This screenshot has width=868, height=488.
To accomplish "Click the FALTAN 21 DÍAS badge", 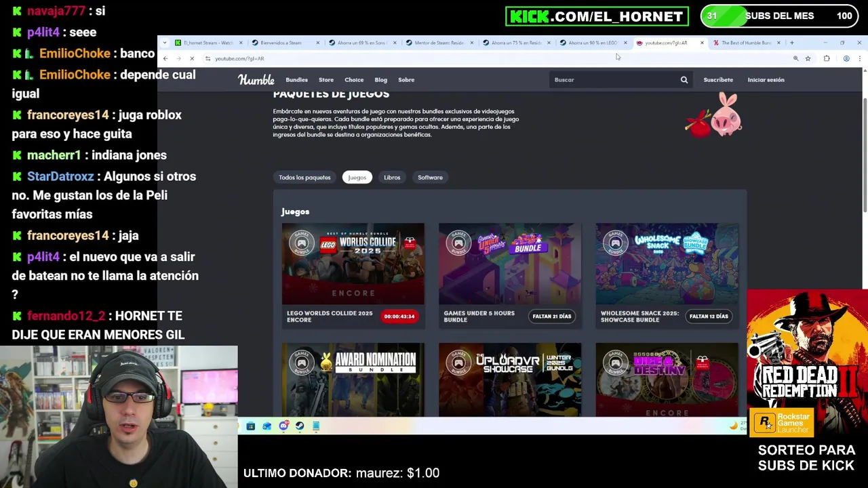I will 552,317.
